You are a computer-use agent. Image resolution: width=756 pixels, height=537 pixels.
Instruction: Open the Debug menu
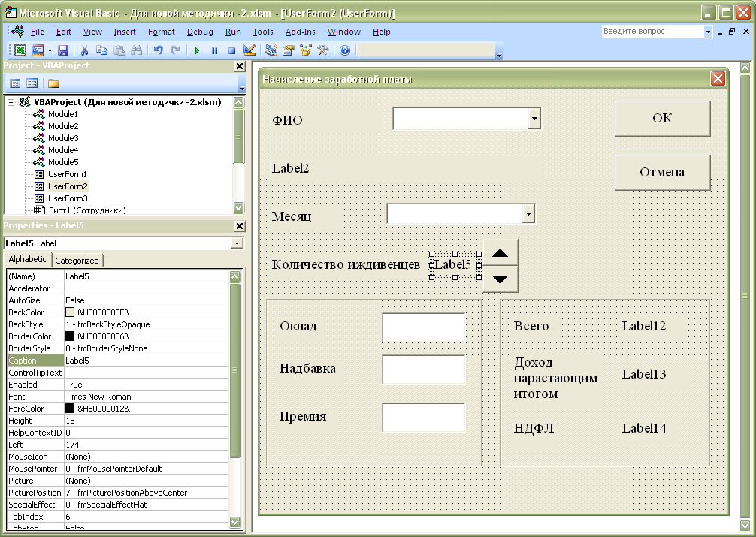pos(200,32)
